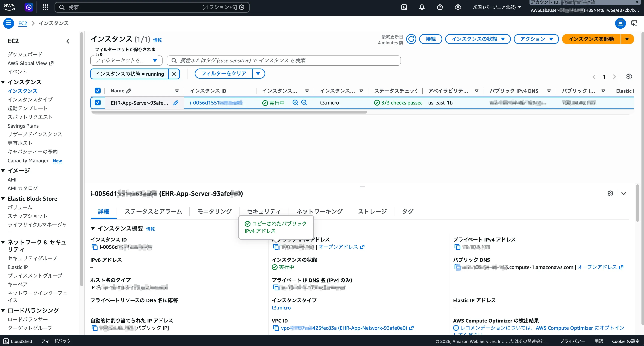Switch to セキュリティ tab
The width and height of the screenshot is (644, 346).
pos(264,211)
